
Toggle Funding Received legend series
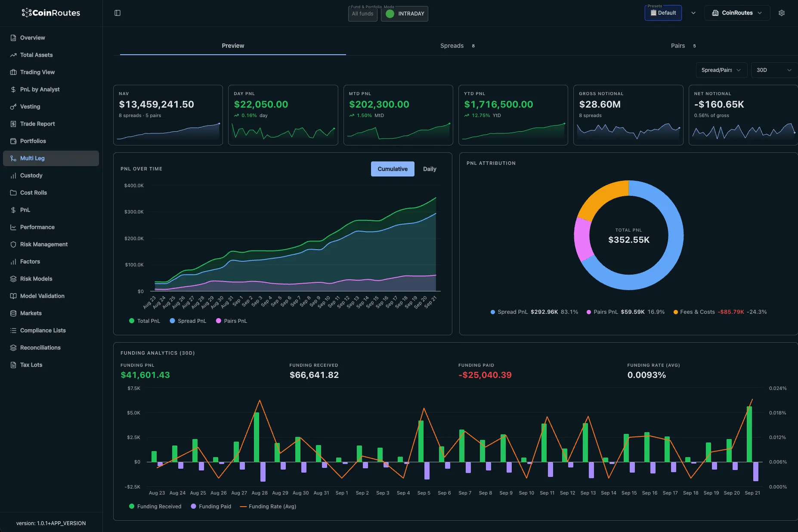(x=155, y=507)
